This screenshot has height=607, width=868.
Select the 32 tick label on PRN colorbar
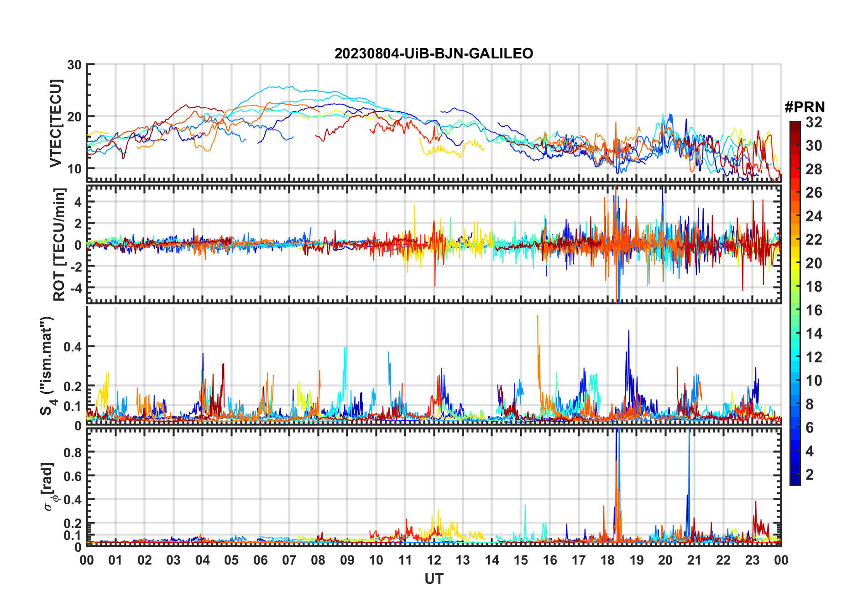pyautogui.click(x=814, y=122)
